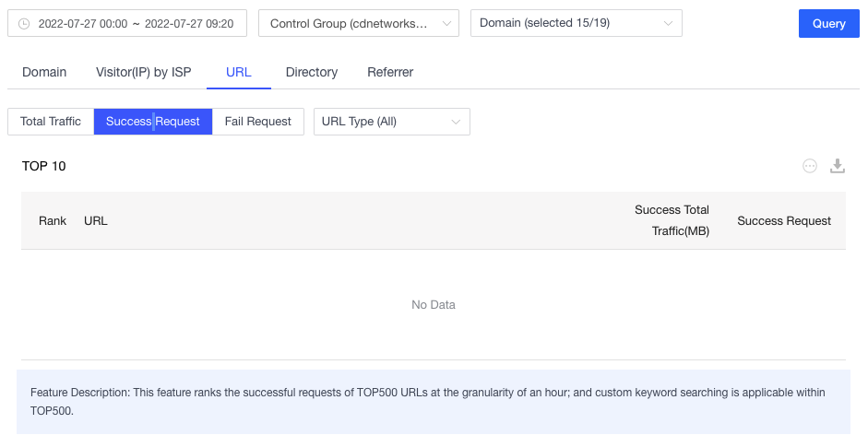The height and width of the screenshot is (447, 868).
Task: Choose the Success Request option
Action: 153,122
